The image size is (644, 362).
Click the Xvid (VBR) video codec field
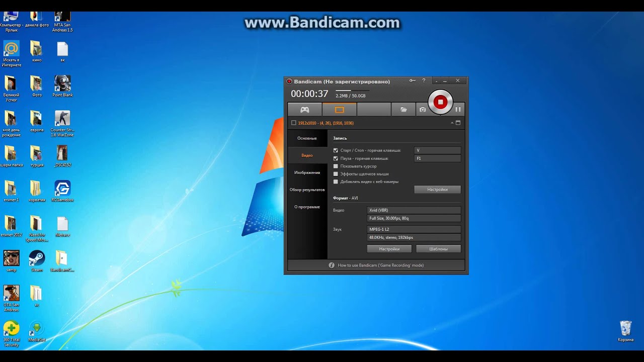tap(414, 210)
